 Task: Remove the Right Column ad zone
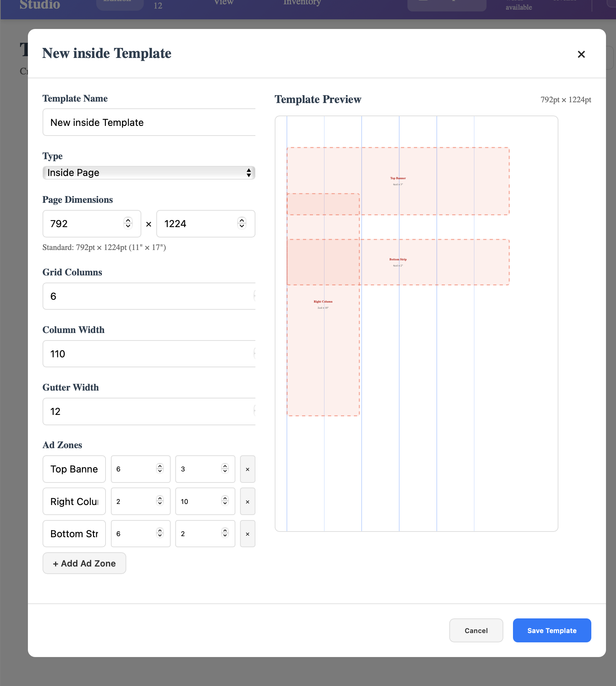point(248,502)
